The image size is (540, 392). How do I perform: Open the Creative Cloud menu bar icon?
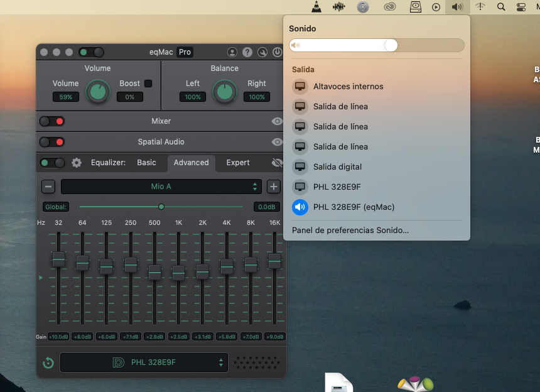click(390, 7)
